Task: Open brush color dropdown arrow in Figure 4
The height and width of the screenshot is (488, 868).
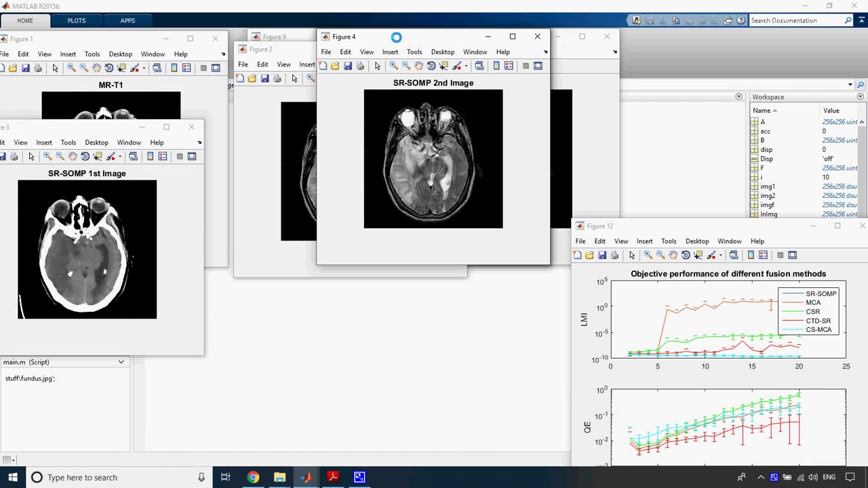Action: 466,66
